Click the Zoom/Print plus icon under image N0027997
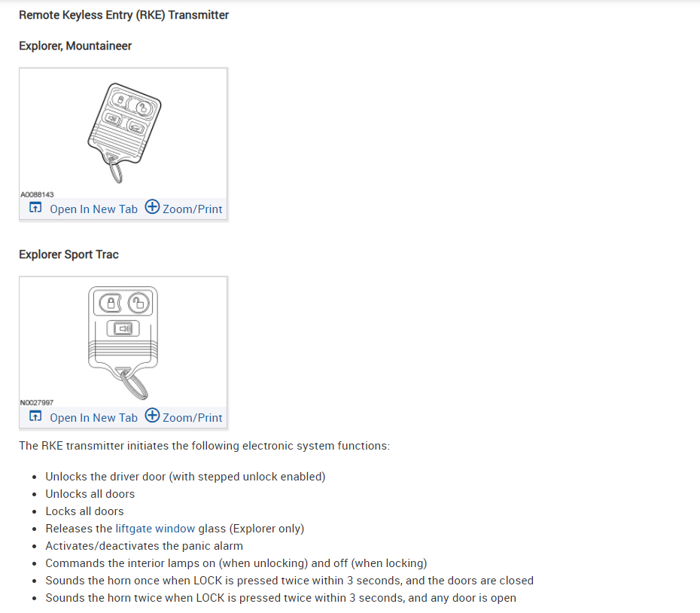Screen dimensions: 700x613 [152, 416]
